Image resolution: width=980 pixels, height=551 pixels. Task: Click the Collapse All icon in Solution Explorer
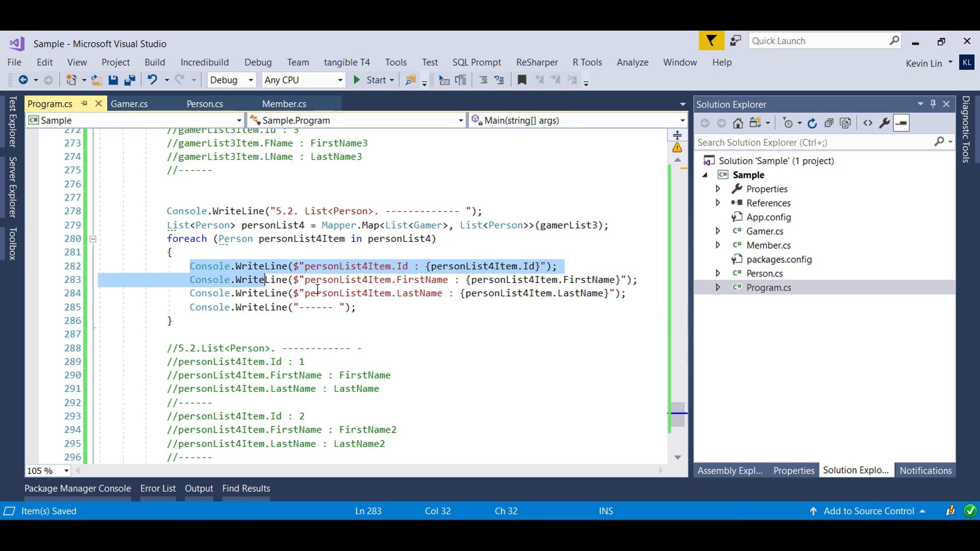pyautogui.click(x=829, y=123)
